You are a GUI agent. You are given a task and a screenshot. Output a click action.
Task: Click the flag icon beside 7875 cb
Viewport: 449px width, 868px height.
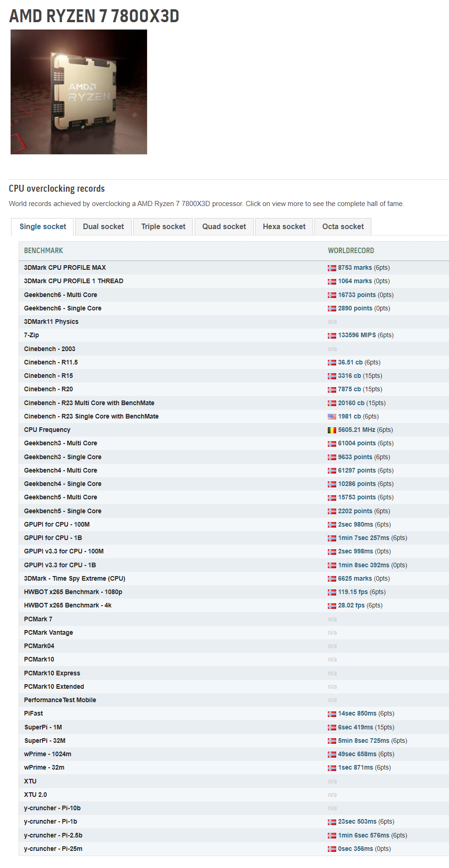pyautogui.click(x=332, y=389)
